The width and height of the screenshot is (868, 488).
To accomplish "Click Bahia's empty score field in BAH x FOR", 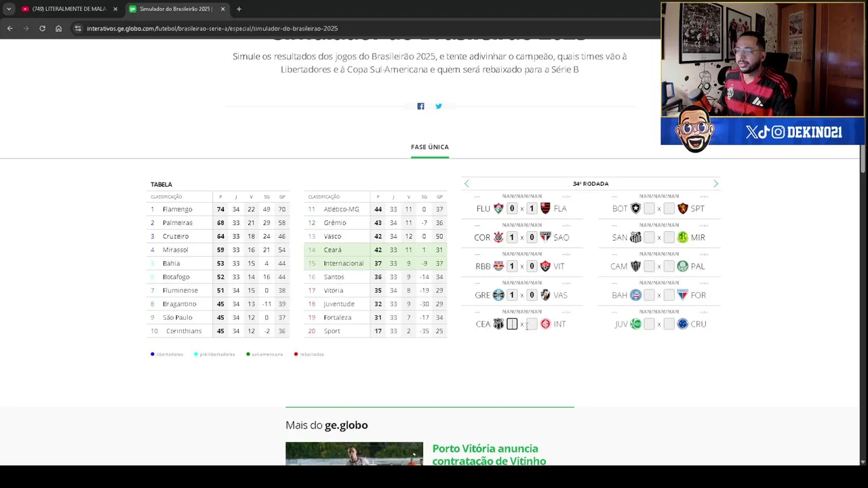I will (649, 295).
